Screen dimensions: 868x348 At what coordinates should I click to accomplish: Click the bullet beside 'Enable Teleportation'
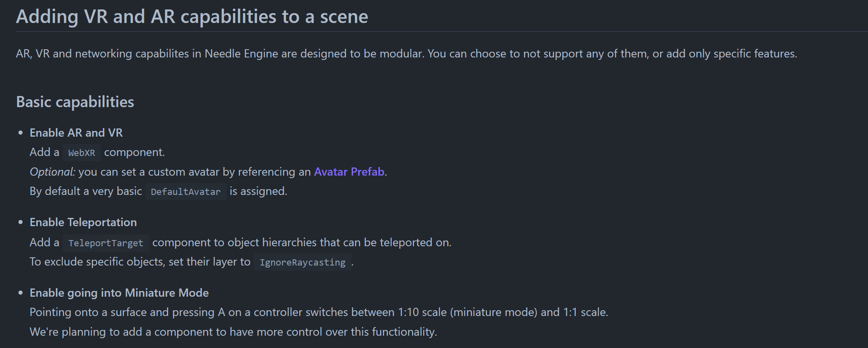21,222
